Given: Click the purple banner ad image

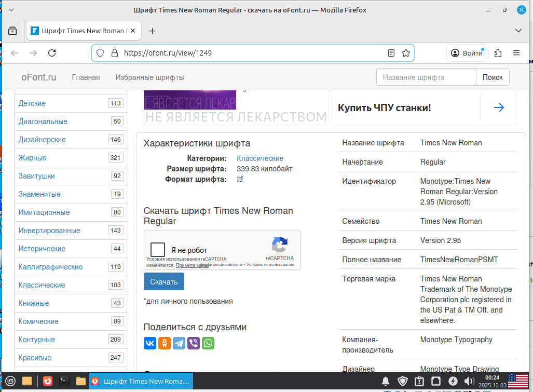Looking at the screenshot, I should [x=189, y=100].
